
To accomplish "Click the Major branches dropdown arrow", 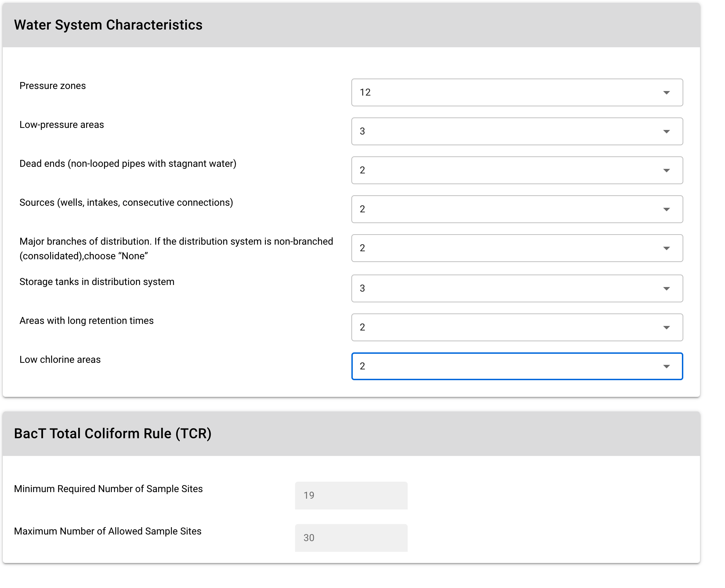I will coord(666,248).
